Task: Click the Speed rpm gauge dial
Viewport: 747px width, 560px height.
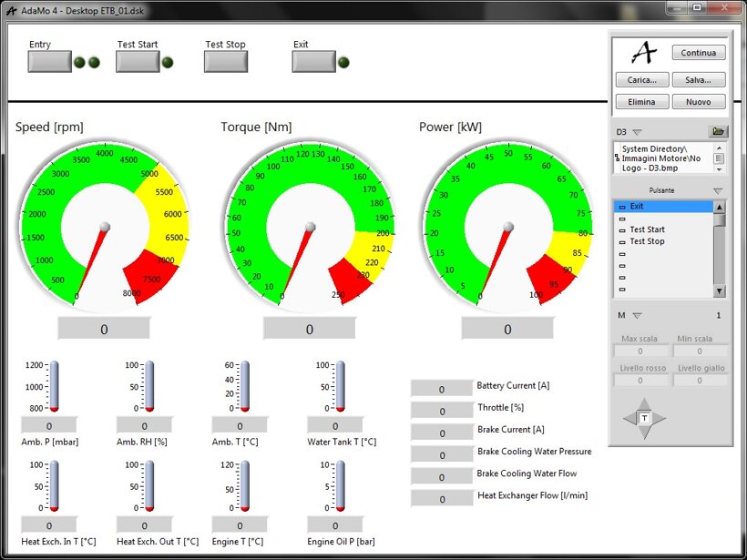Action: coord(105,226)
